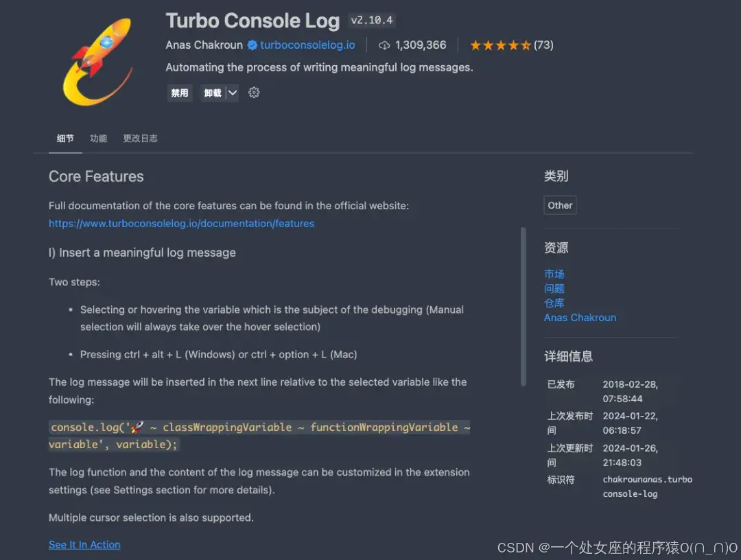Viewport: 741px width, 560px height.
Task: Expand the 卸载 dropdown arrow
Action: coord(233,93)
